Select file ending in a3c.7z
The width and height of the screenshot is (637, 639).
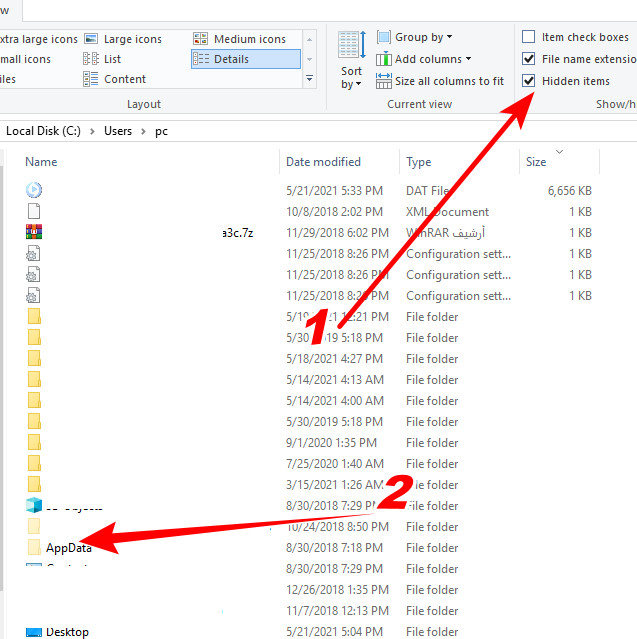(238, 233)
